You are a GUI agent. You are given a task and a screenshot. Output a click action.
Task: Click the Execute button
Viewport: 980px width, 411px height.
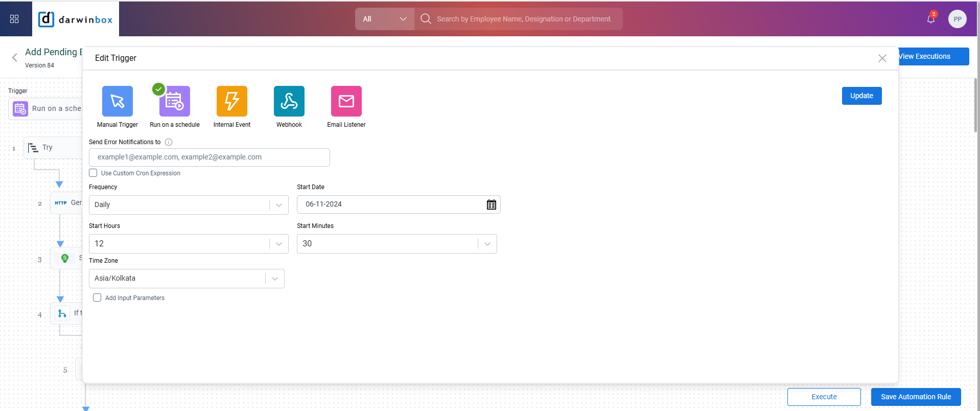[x=824, y=397]
